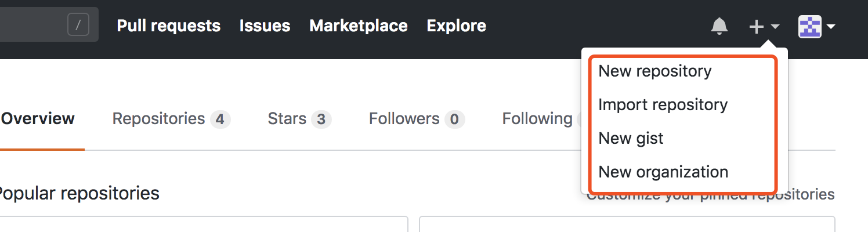Choose New organization from the menu
Screen dimensions: 868x232
pyautogui.click(x=663, y=172)
